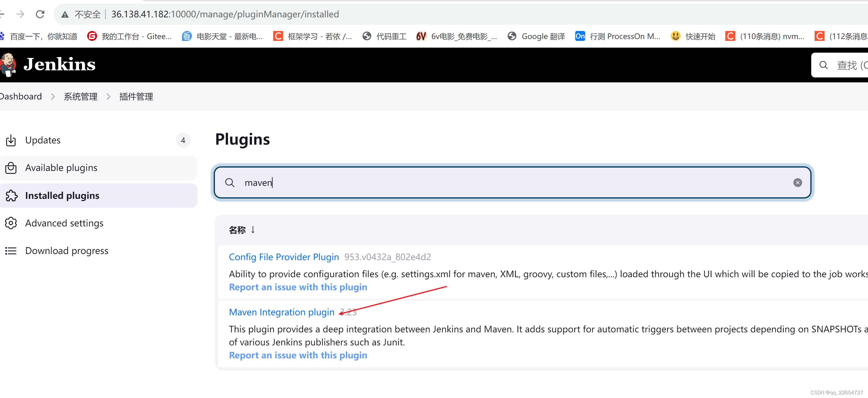
Task: Focus the plugin filter field containing maven
Action: pos(512,182)
